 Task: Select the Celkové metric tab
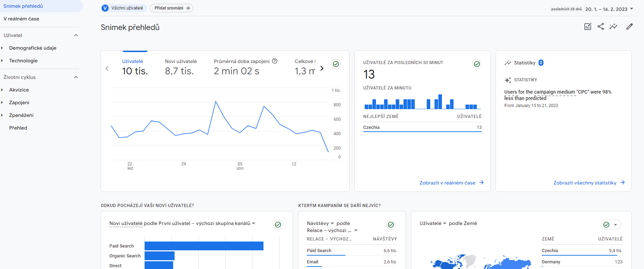coord(305,68)
